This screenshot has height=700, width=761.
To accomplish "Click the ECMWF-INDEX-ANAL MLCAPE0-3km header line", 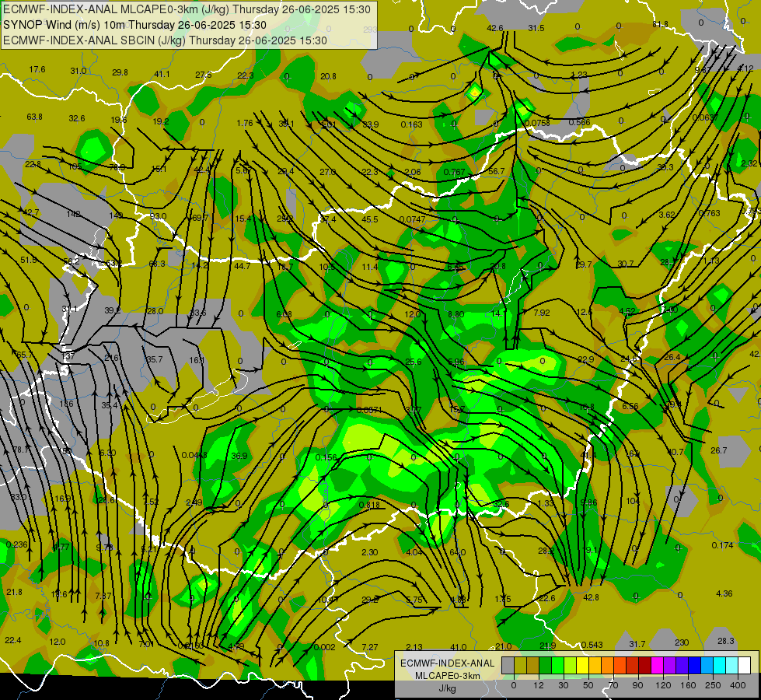I will pos(187,9).
